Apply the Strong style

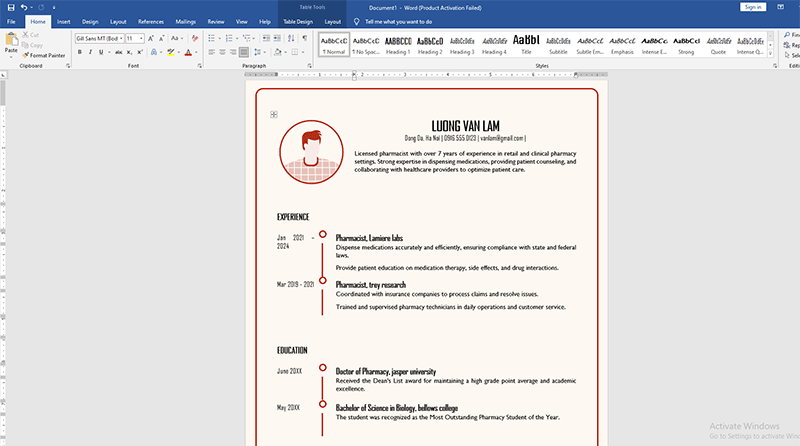[x=686, y=45]
